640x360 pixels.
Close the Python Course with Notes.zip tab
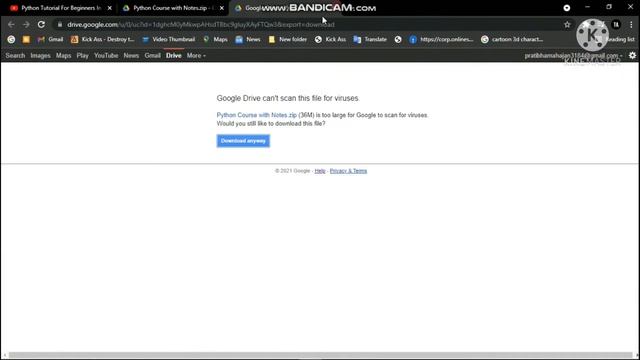[x=222, y=8]
